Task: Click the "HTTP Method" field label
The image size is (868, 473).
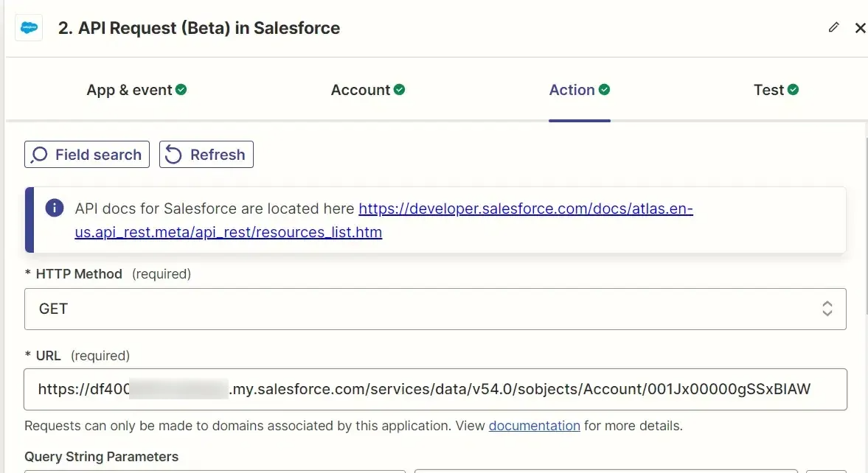Action: pos(79,274)
